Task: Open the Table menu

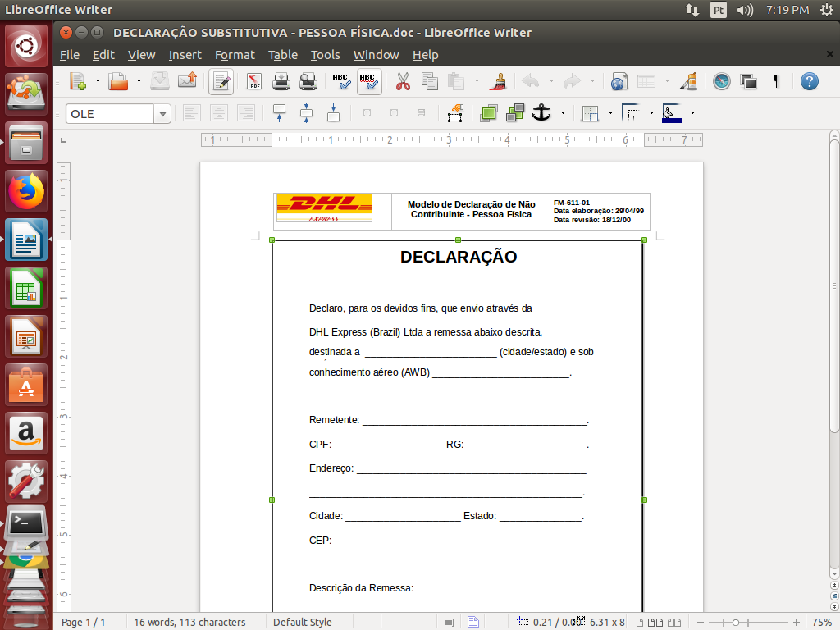Action: pyautogui.click(x=283, y=55)
